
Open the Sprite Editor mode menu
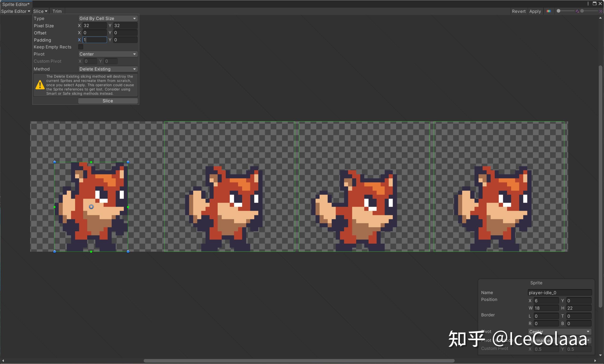tap(16, 11)
